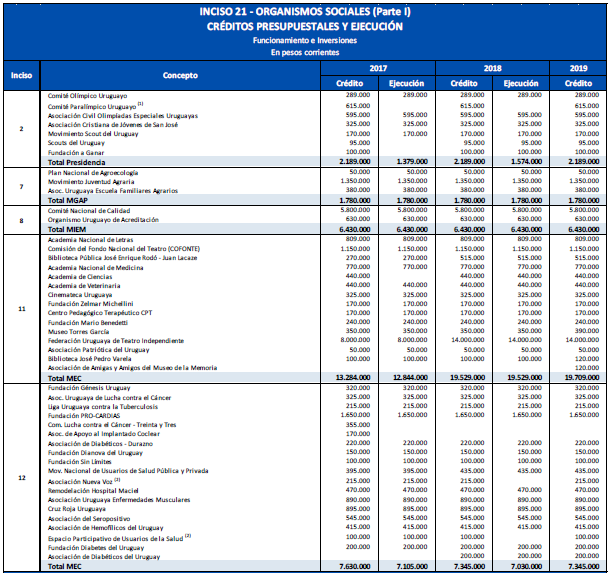Click 'Fundación Dianova del Uruguay' label
This screenshot has height=578, width=612.
(x=95, y=453)
